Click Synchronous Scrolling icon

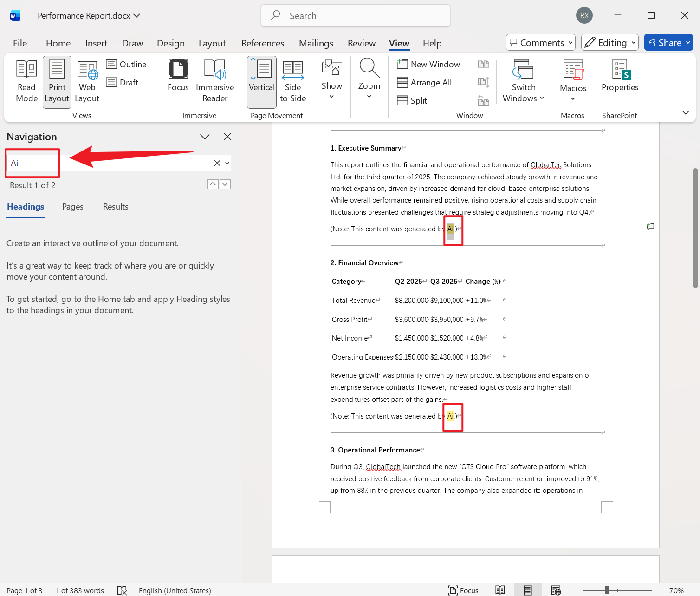484,82
